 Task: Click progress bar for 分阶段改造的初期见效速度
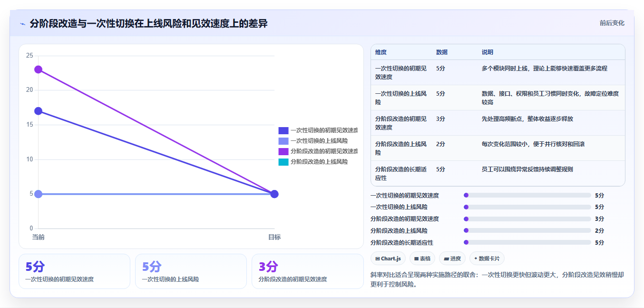click(x=527, y=219)
